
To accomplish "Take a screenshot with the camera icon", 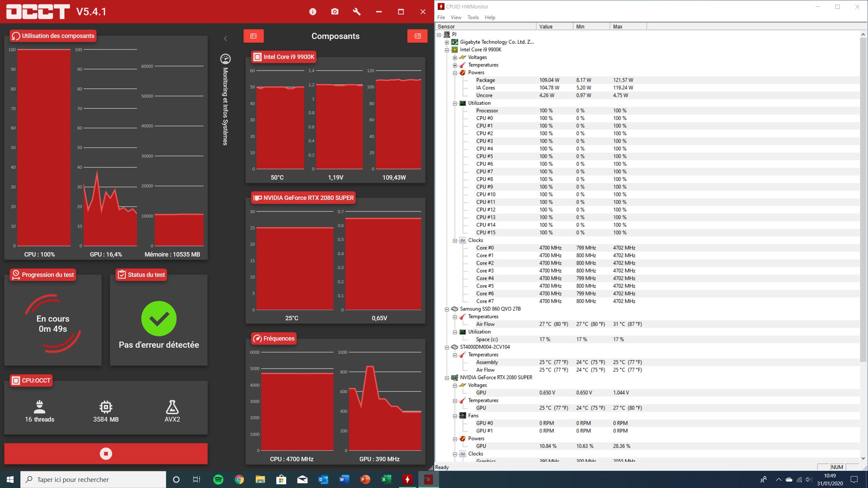I will point(335,12).
